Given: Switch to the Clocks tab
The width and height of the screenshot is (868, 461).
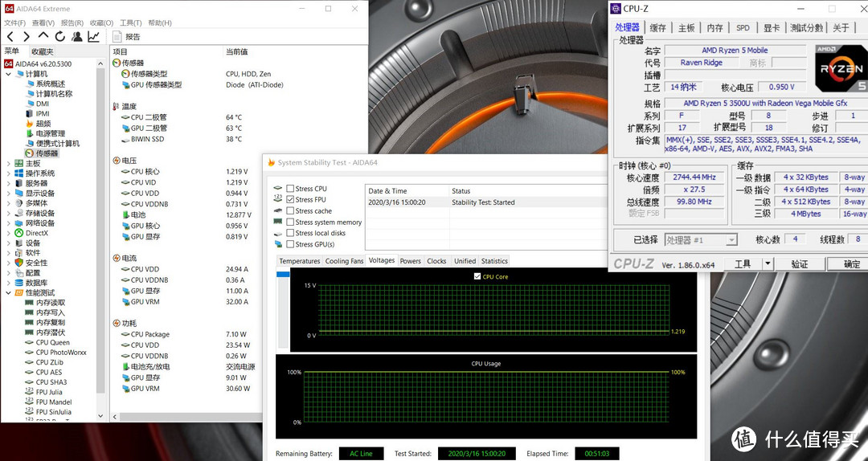Looking at the screenshot, I should tap(436, 261).
